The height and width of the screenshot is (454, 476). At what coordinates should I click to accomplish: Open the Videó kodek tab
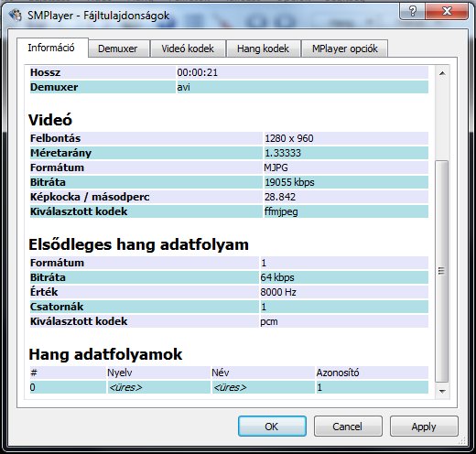(x=188, y=49)
